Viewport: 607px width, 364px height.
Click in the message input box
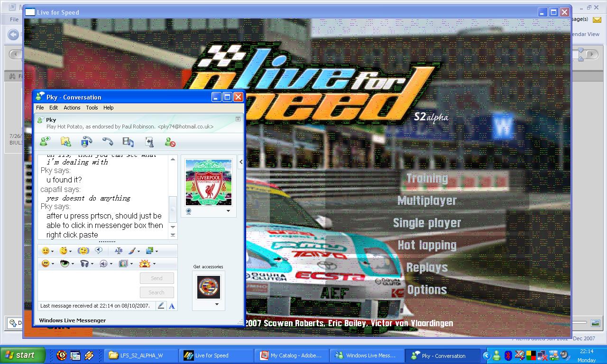[x=88, y=285]
